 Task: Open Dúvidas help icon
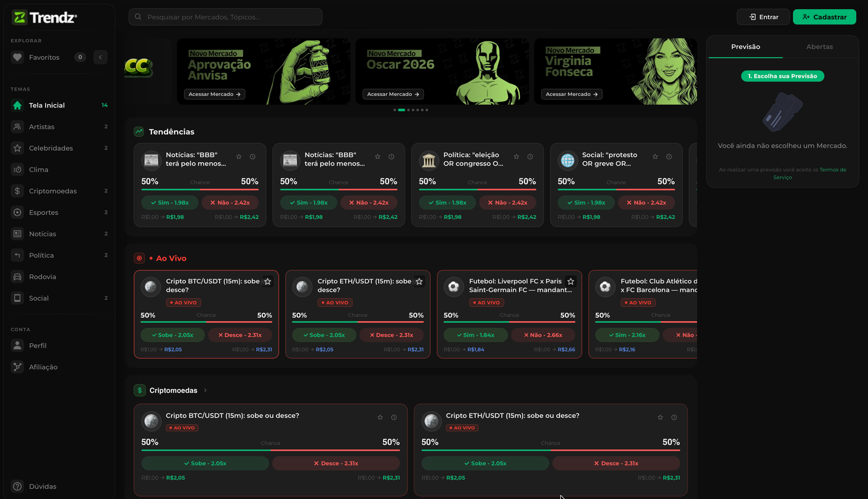17,487
